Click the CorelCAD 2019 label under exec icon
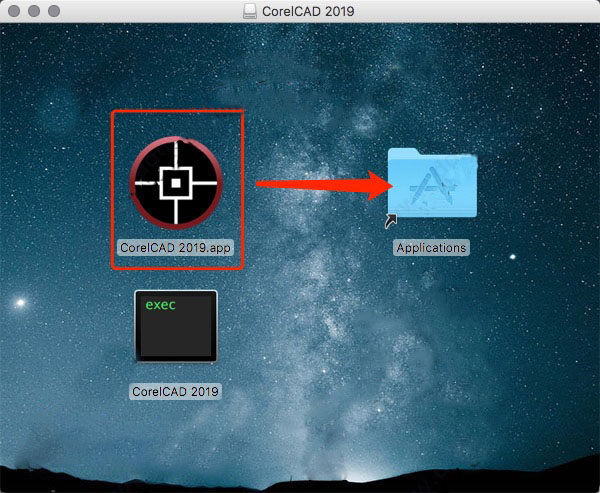This screenshot has height=493, width=600. [175, 392]
